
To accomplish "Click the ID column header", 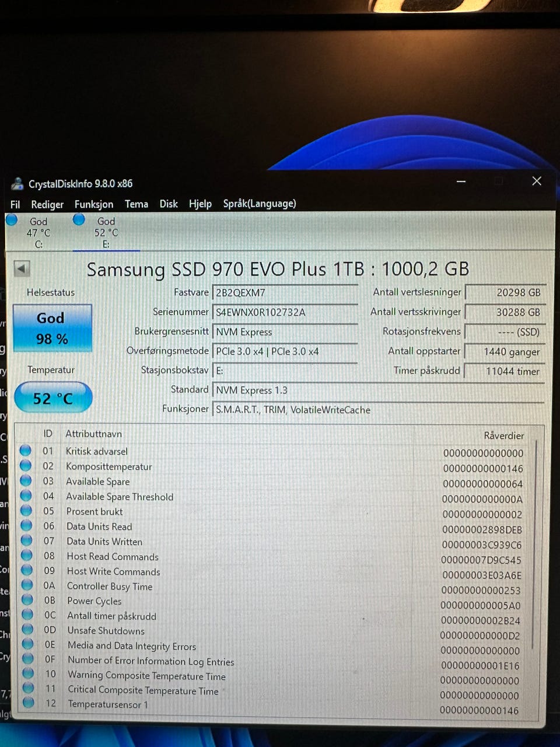I will click(48, 434).
